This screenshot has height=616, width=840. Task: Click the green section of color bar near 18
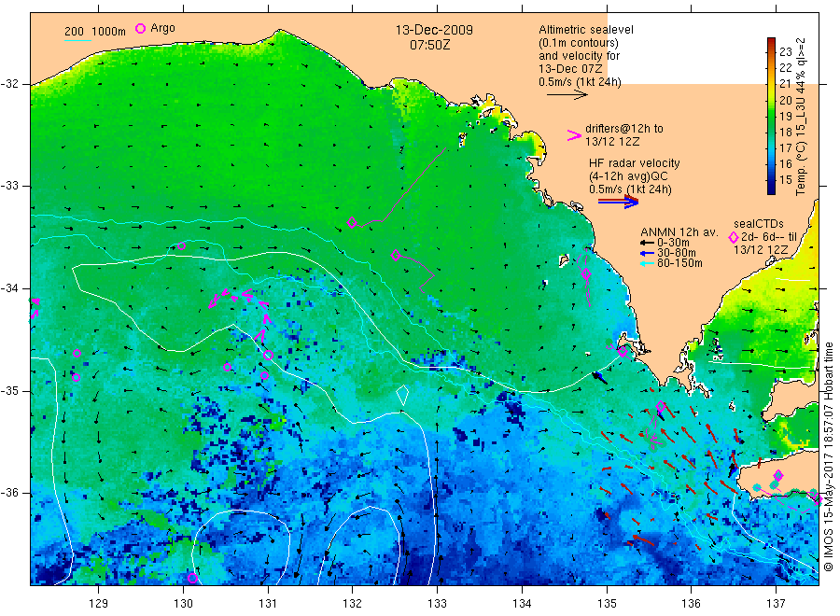pyautogui.click(x=771, y=132)
